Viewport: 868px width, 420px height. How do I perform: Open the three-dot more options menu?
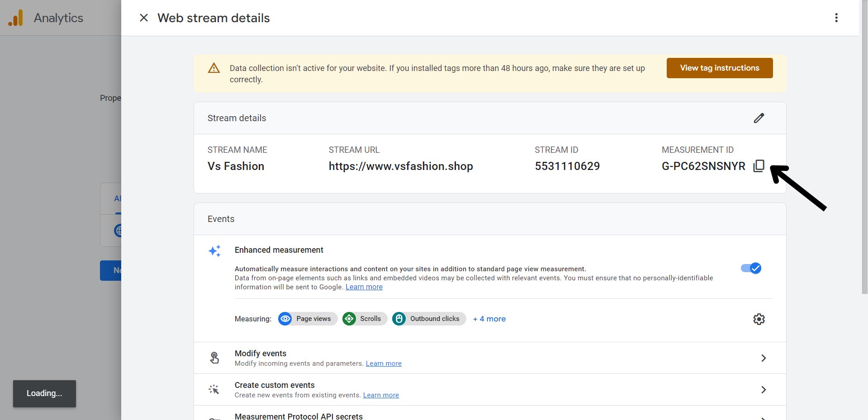tap(836, 18)
